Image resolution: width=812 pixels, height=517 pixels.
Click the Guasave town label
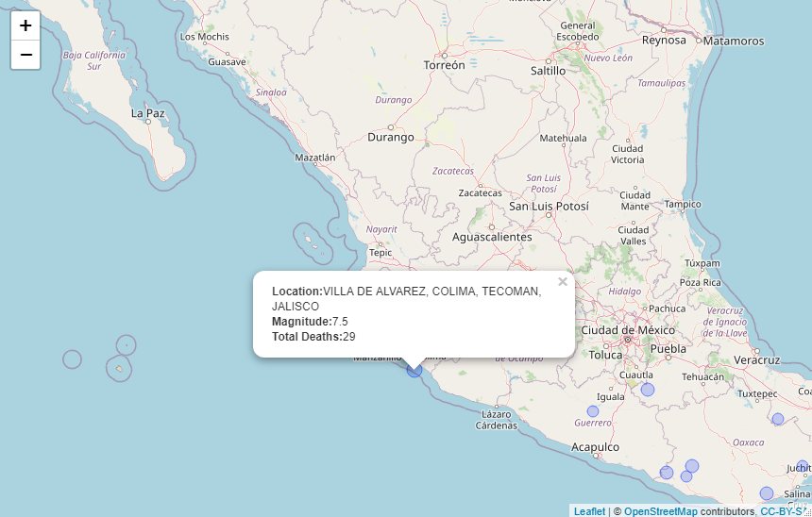click(x=227, y=62)
